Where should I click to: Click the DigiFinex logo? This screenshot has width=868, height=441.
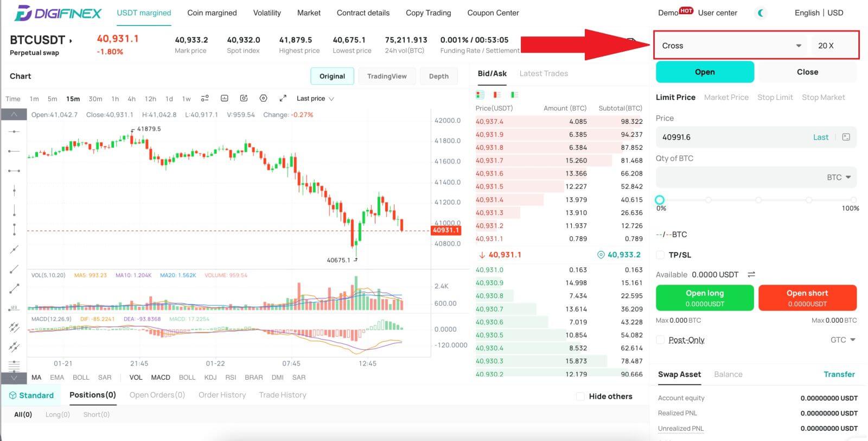pos(58,13)
